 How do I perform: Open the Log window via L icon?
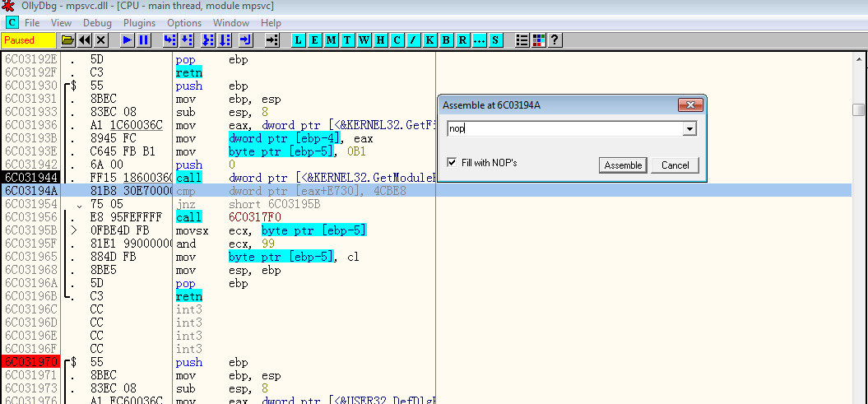pos(299,39)
